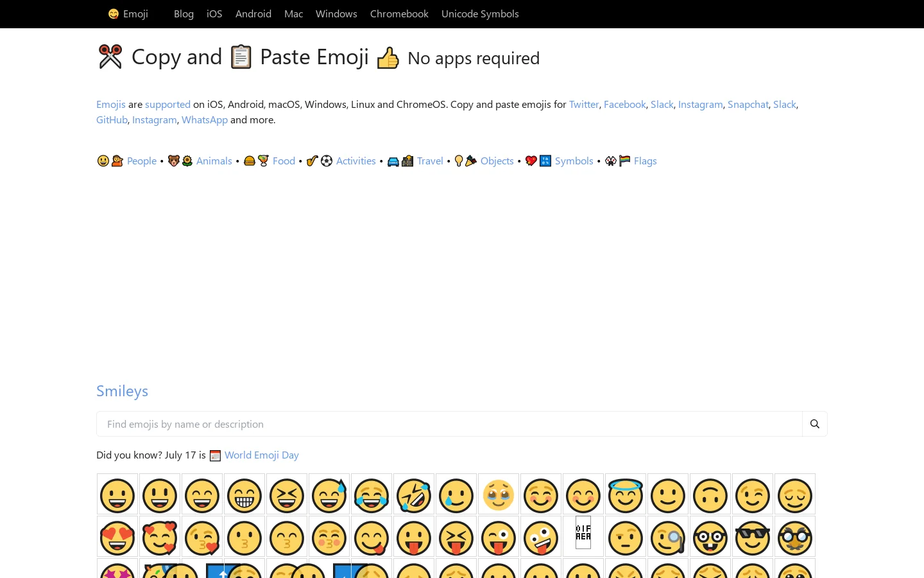Screen dimensions: 924x578
Task: Open the Windows navigation link
Action: [336, 13]
